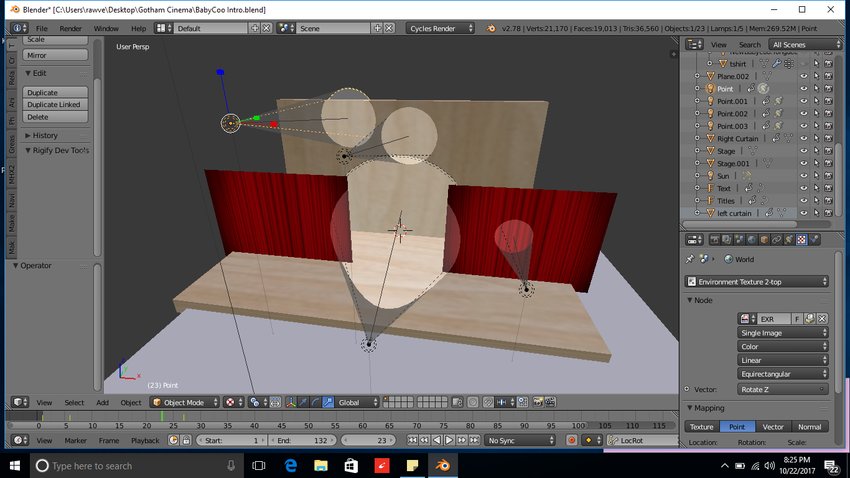Hide the Right Curtain object
The image size is (850, 478).
804,139
